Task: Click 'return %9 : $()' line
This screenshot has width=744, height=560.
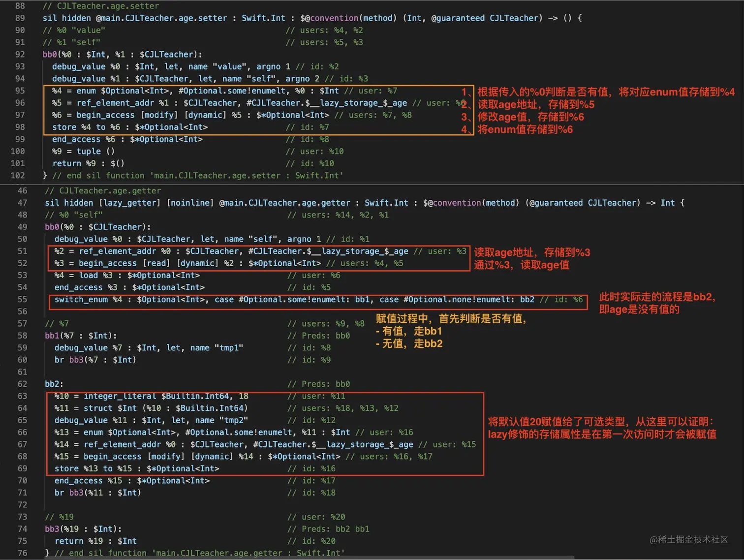Action: 88,163
